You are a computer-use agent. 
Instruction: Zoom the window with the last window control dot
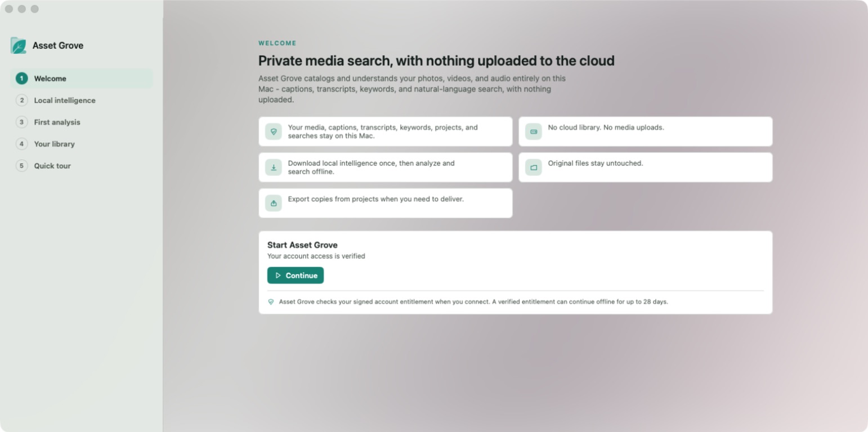click(35, 9)
